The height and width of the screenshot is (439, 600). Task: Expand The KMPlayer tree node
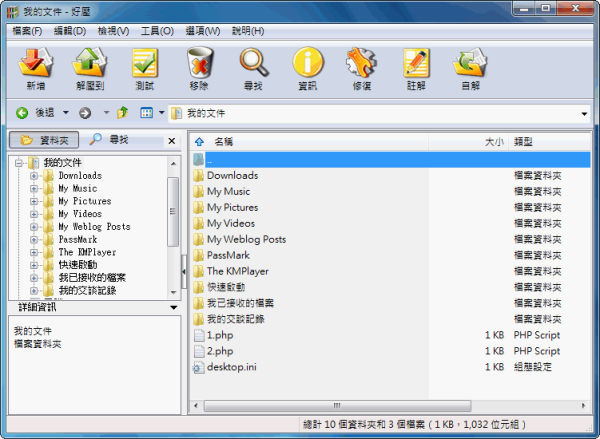tap(34, 253)
